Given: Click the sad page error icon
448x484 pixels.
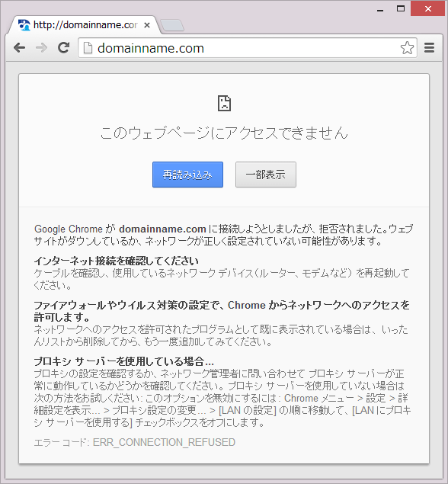Looking at the screenshot, I should coord(224,103).
